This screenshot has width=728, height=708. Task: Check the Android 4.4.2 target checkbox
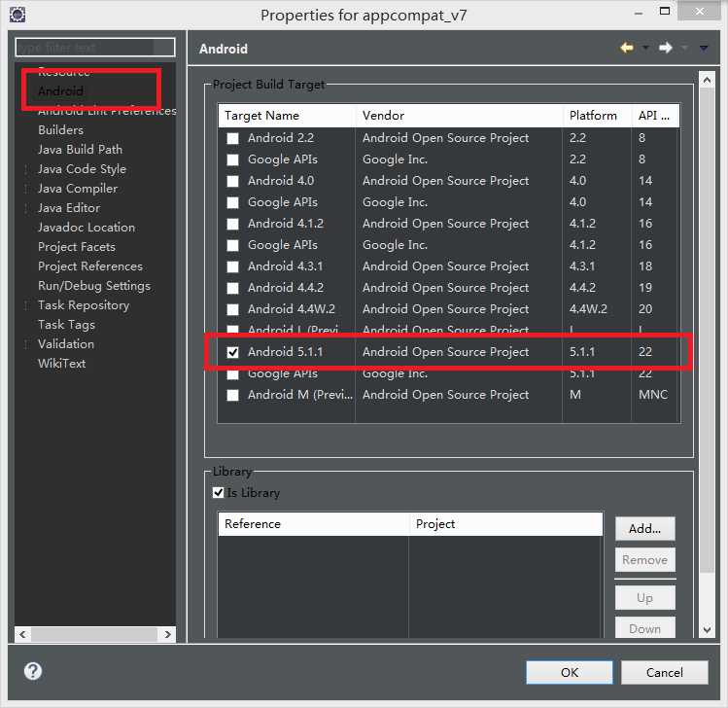click(x=232, y=288)
